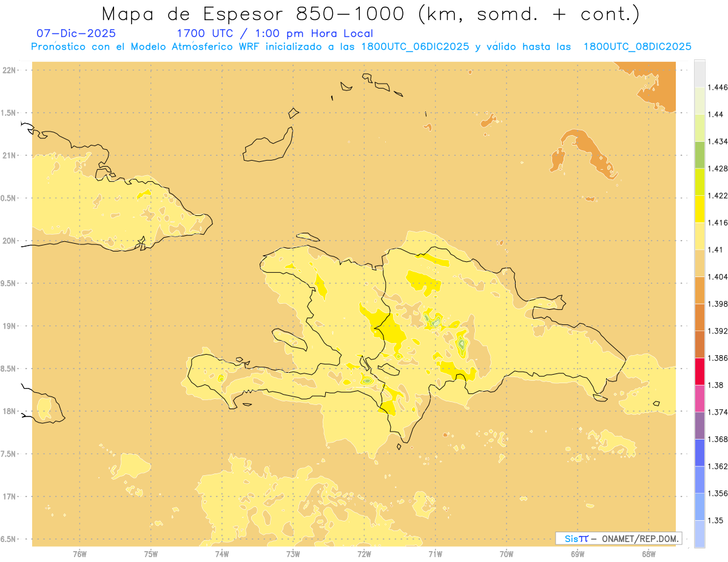
Task: Click the colorbar value '1.386'
Action: 717,358
